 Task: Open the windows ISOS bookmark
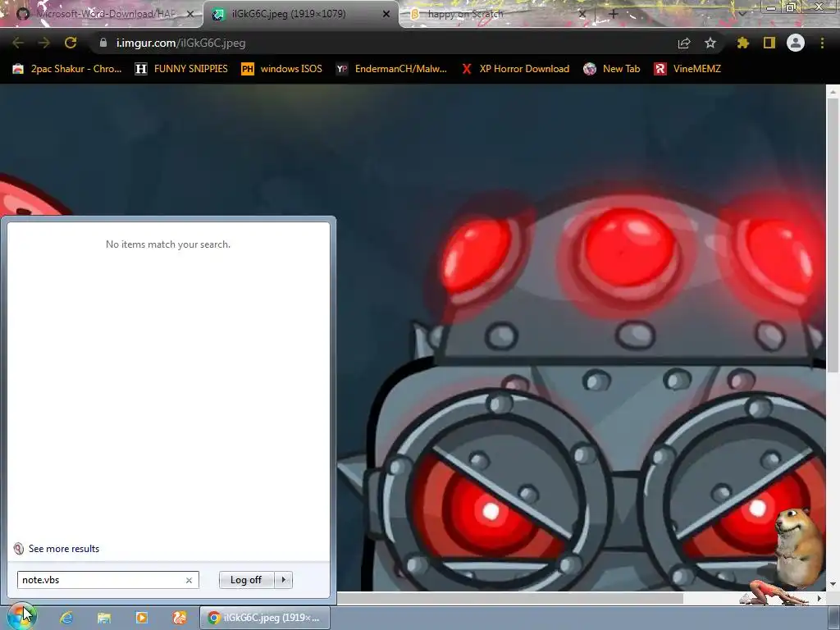point(282,69)
